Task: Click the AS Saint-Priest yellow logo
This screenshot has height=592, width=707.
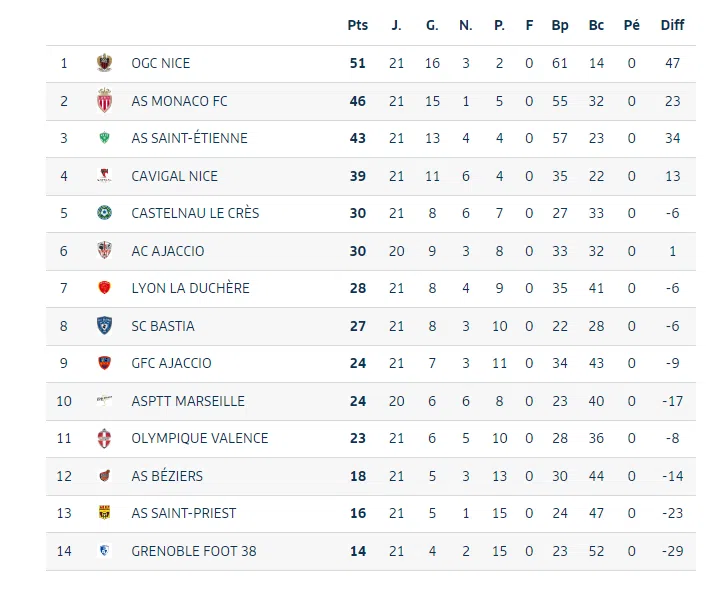Action: (x=103, y=513)
